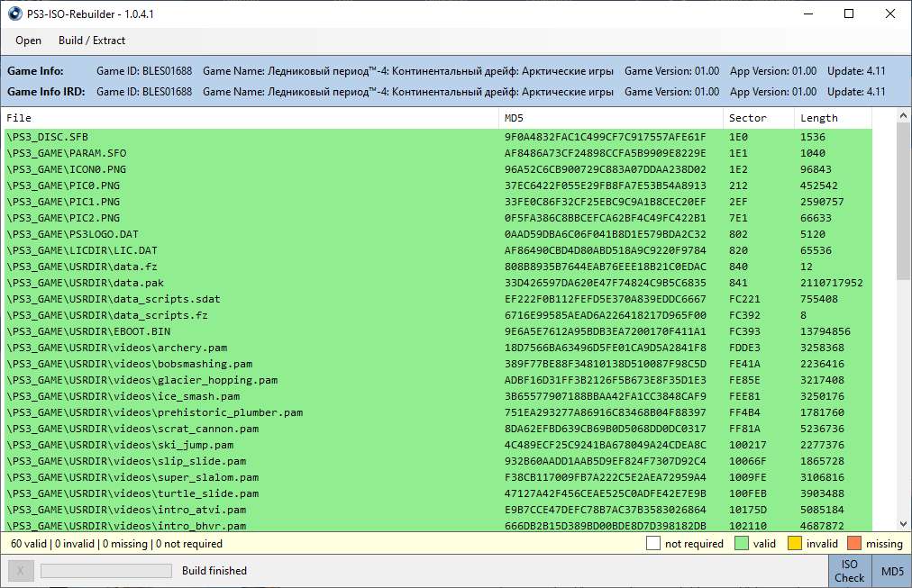The height and width of the screenshot is (588, 912).
Task: Sort by the Length column header
Action: point(832,118)
